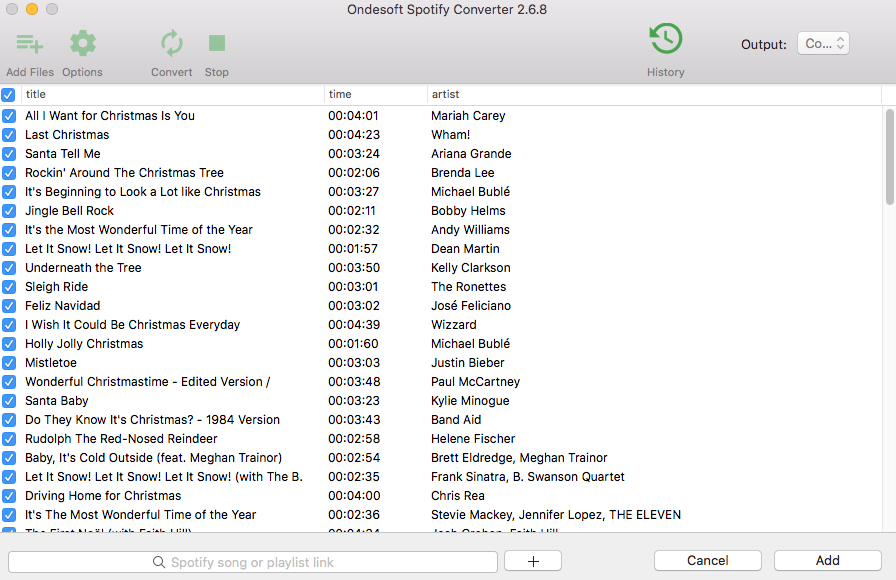This screenshot has height=580, width=896.
Task: Click the vertical scrollbar thumb
Action: [x=890, y=157]
